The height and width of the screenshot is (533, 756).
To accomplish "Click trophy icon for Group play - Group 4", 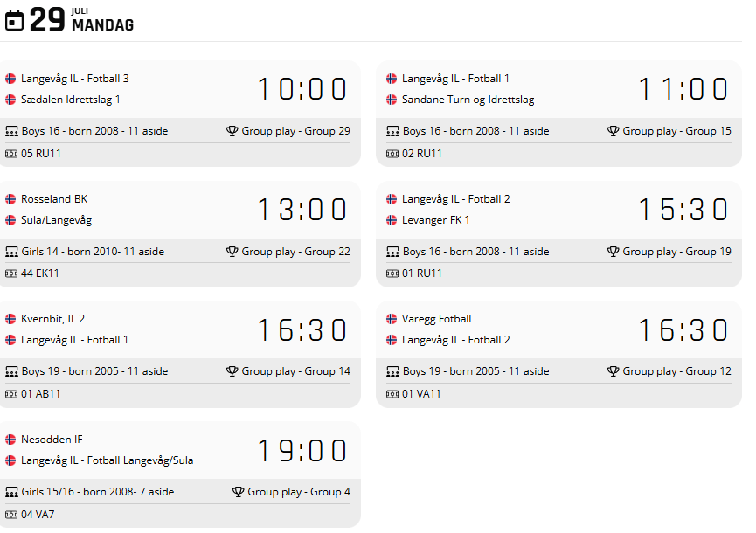I will click(x=238, y=492).
